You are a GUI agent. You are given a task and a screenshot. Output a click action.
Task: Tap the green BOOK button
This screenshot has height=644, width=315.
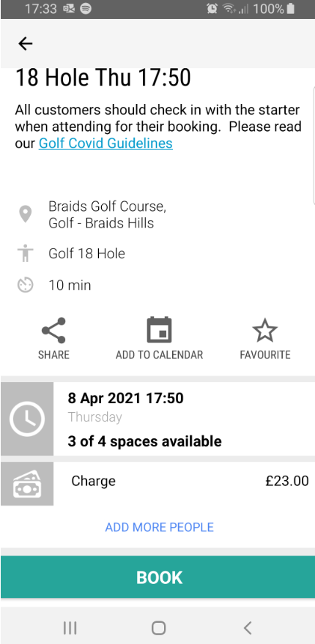tap(157, 577)
